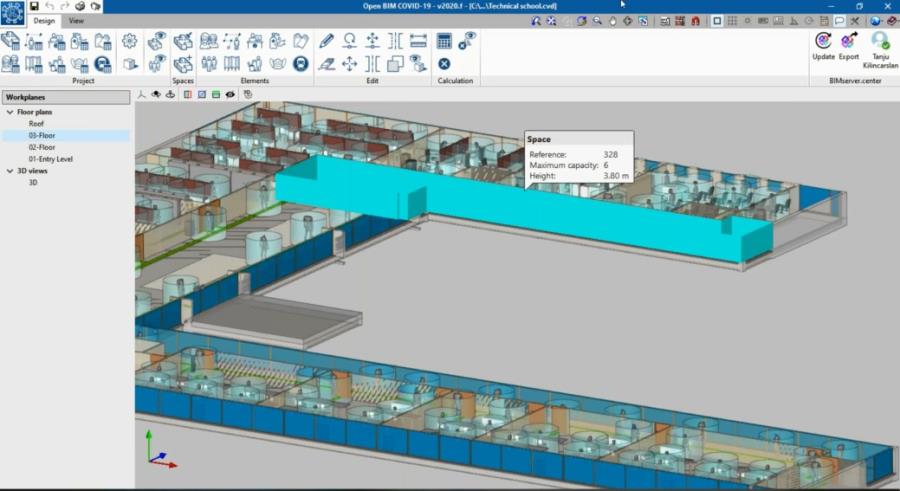Click the magnifier zoom icon in top toolbar

[598, 21]
